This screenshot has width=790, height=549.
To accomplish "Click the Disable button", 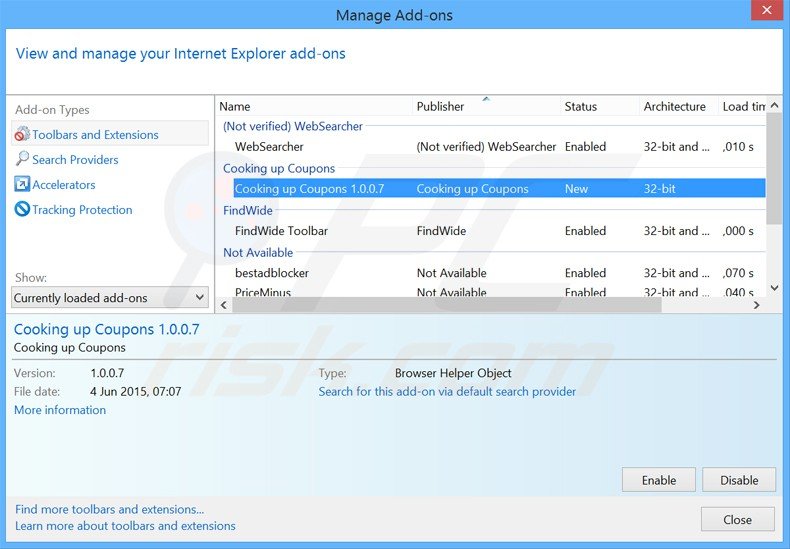I will [x=739, y=480].
